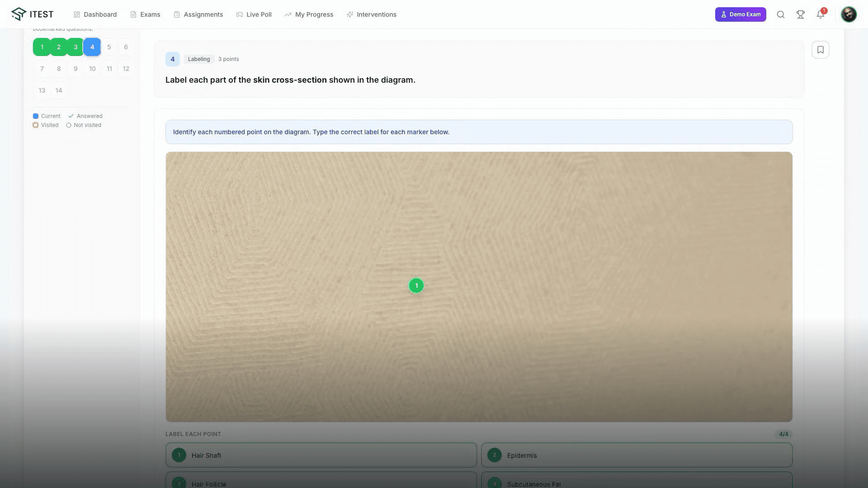The width and height of the screenshot is (868, 488).
Task: Click the skin cross-section diagram image
Action: [479, 286]
